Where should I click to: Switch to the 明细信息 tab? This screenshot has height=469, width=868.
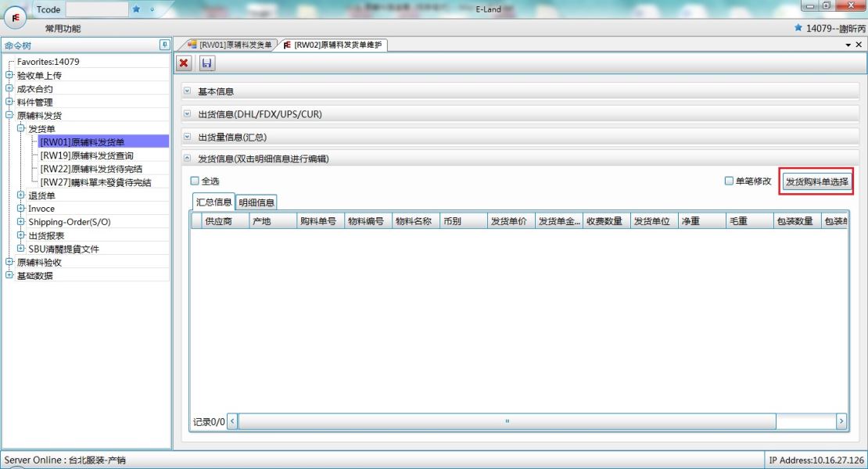click(x=256, y=202)
